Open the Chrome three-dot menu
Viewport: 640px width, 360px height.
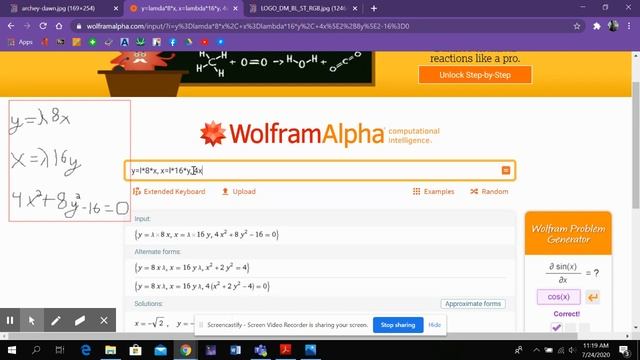[629, 26]
